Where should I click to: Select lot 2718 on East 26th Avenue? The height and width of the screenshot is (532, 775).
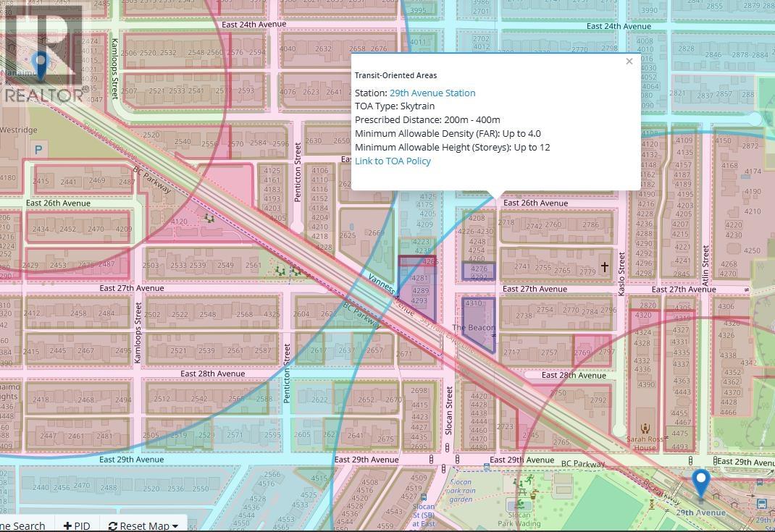[506, 222]
